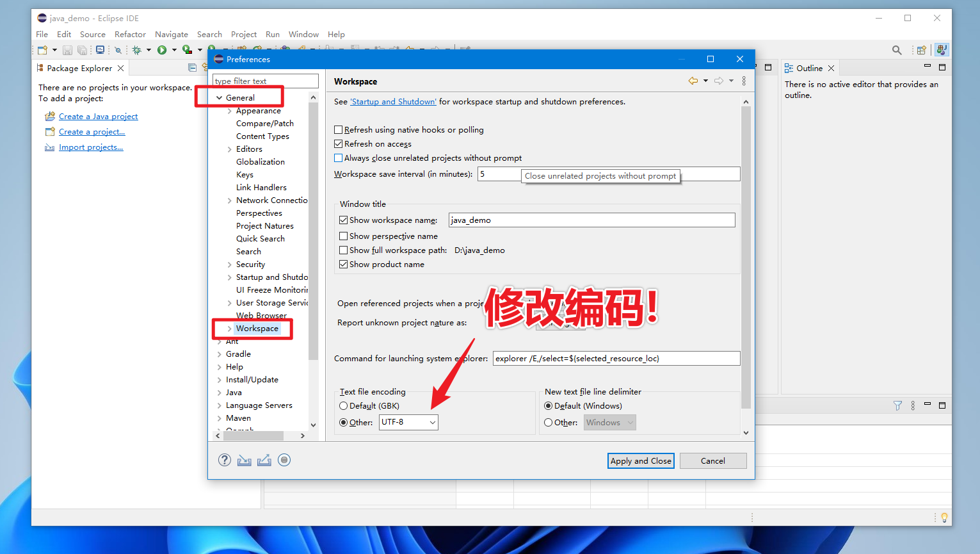Open Eclipse toolbar search magnifier
Viewport: 980px width, 554px height.
point(897,50)
